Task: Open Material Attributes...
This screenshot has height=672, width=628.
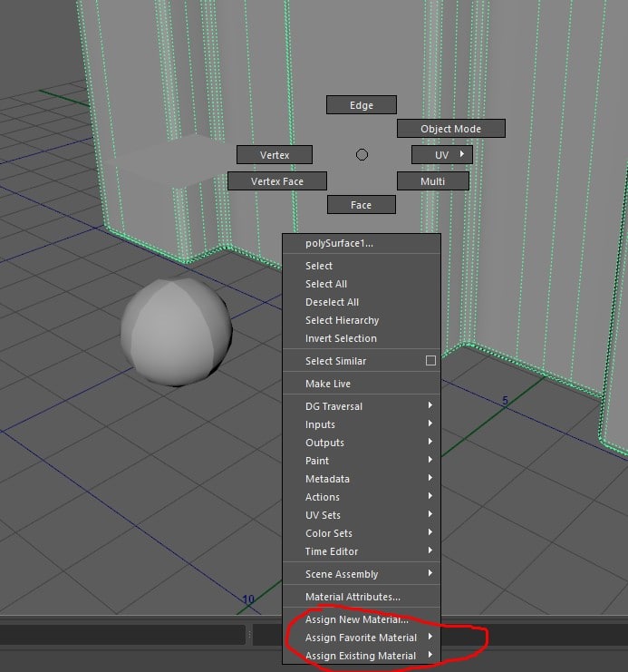Action: 361,597
